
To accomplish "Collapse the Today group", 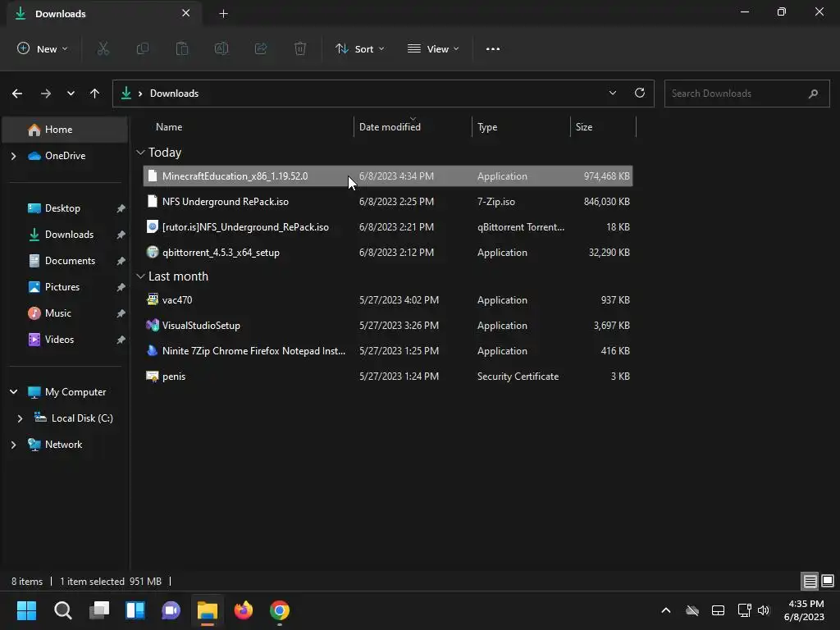I will (x=140, y=153).
